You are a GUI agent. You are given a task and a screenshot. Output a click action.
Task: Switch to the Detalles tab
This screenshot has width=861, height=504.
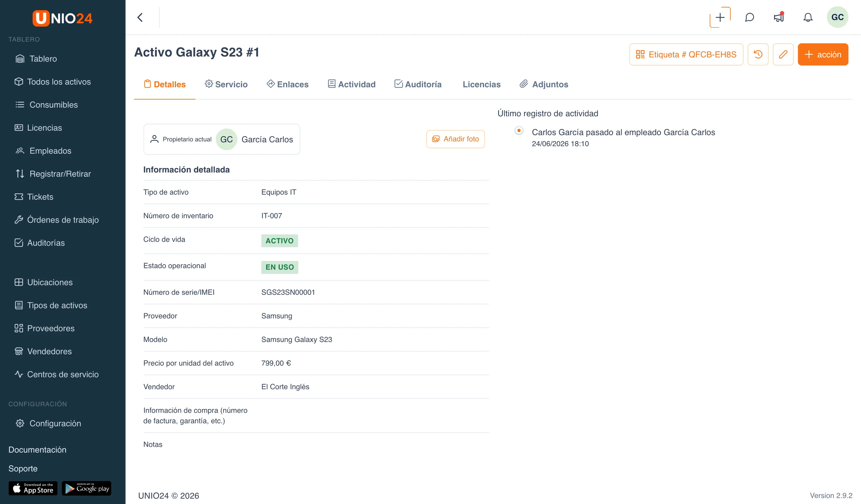[x=165, y=84]
